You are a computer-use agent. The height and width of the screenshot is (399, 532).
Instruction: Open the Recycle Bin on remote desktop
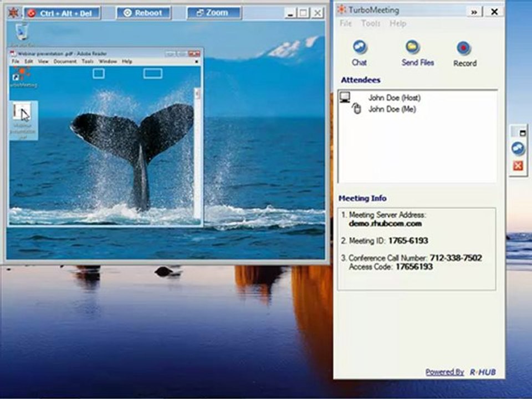tap(22, 32)
